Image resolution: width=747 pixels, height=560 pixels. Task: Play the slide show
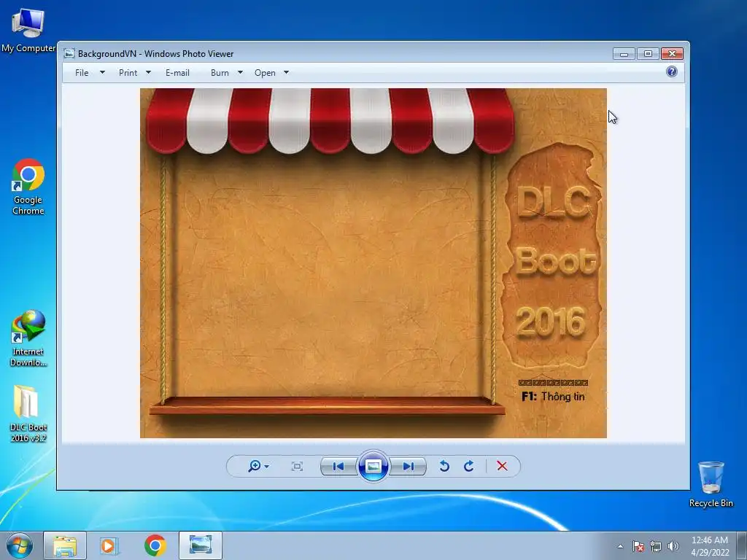point(373,466)
